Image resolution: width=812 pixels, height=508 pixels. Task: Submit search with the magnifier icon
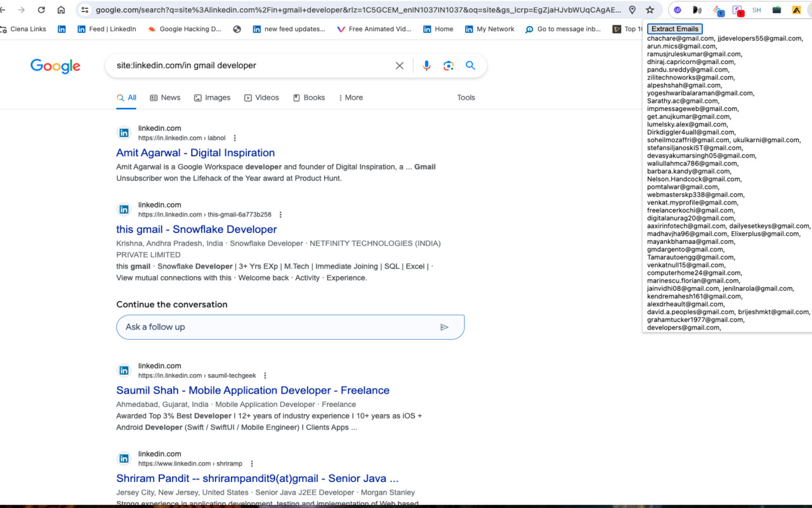pyautogui.click(x=470, y=65)
